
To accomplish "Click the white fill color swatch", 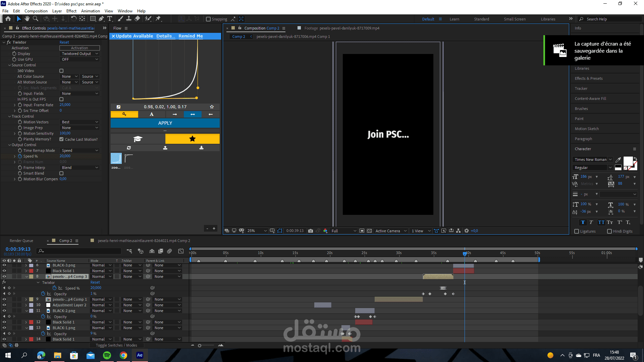I will pyautogui.click(x=628, y=161).
